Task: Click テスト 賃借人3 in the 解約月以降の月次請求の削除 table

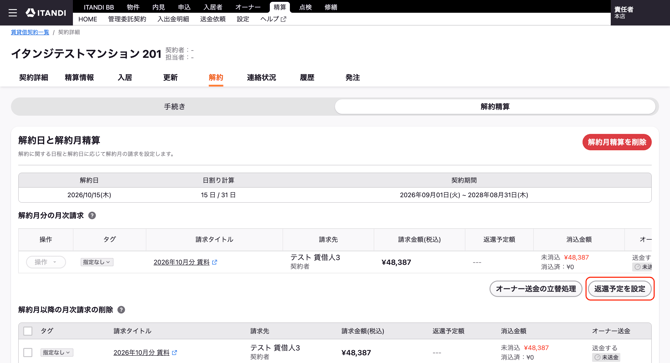Action: click(275, 348)
